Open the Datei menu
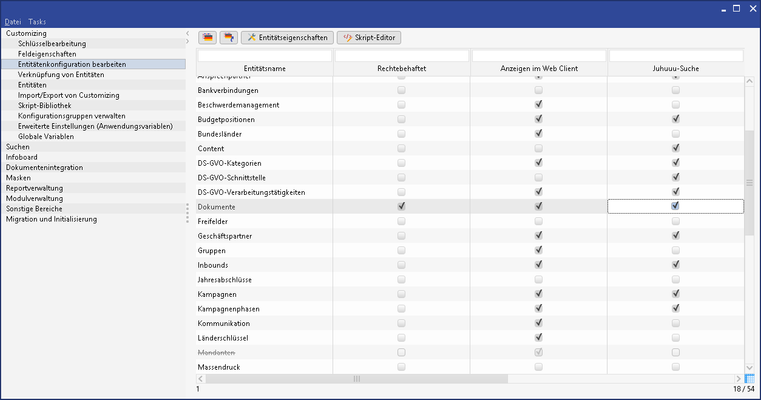This screenshot has height=400, width=761. coord(12,21)
